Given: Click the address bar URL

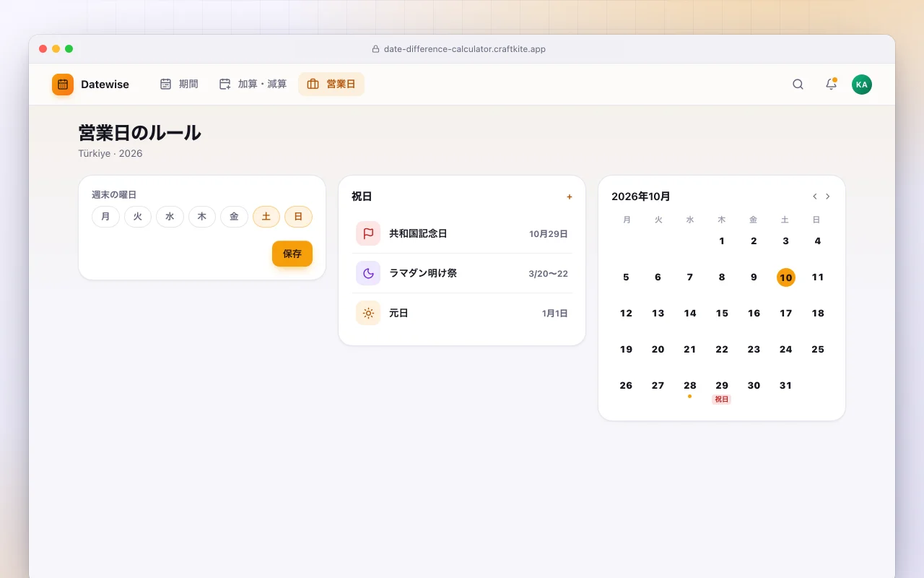Looking at the screenshot, I should pyautogui.click(x=465, y=49).
